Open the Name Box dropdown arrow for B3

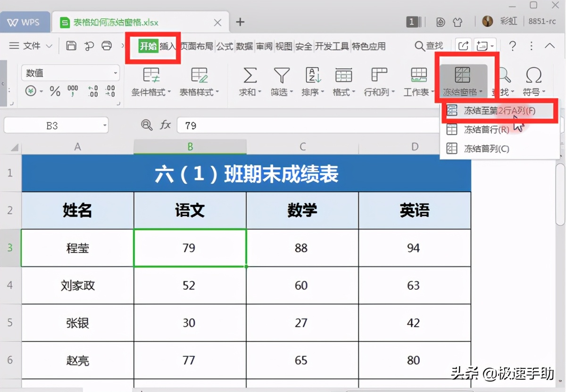tap(104, 126)
